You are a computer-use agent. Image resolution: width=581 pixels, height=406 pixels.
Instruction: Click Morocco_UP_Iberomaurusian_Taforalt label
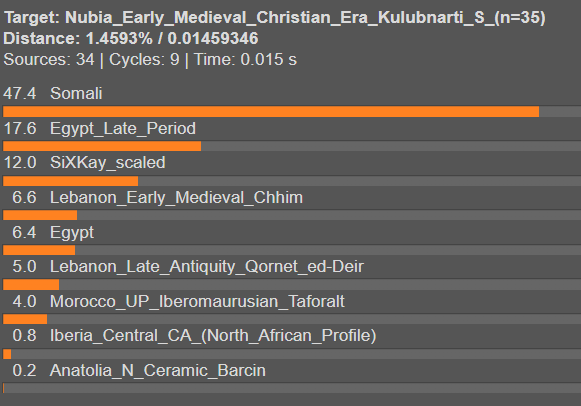[197, 302]
